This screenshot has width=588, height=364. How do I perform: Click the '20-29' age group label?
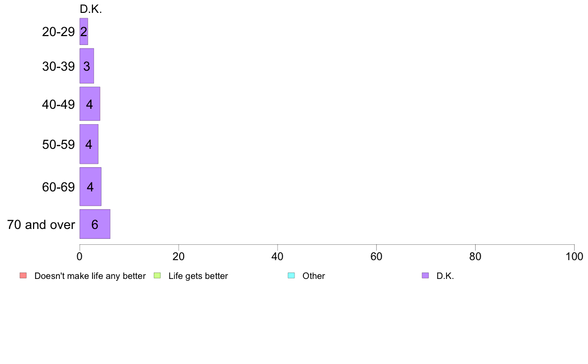pyautogui.click(x=58, y=32)
